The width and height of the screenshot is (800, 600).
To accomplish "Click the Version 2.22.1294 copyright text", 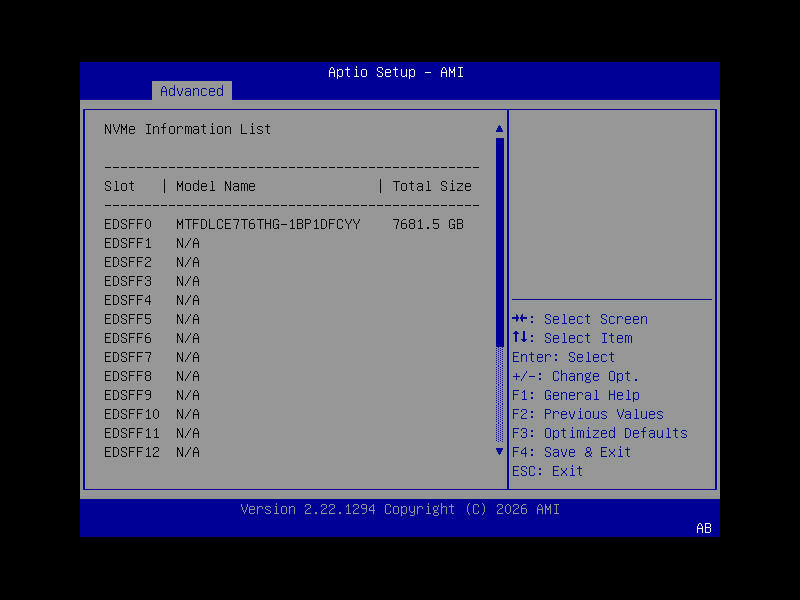I will (400, 509).
